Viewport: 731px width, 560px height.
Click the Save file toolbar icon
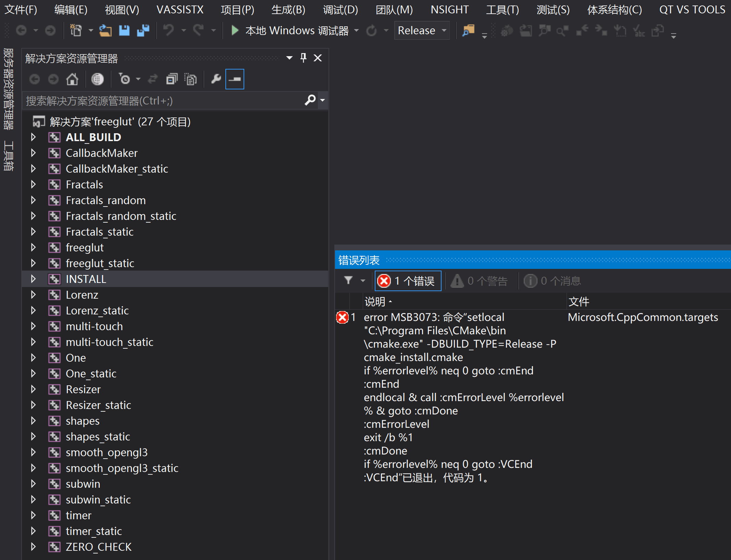pyautogui.click(x=124, y=30)
